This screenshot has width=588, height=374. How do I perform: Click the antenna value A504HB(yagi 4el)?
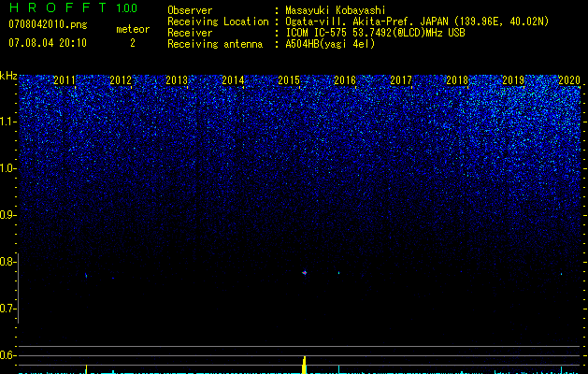point(330,44)
